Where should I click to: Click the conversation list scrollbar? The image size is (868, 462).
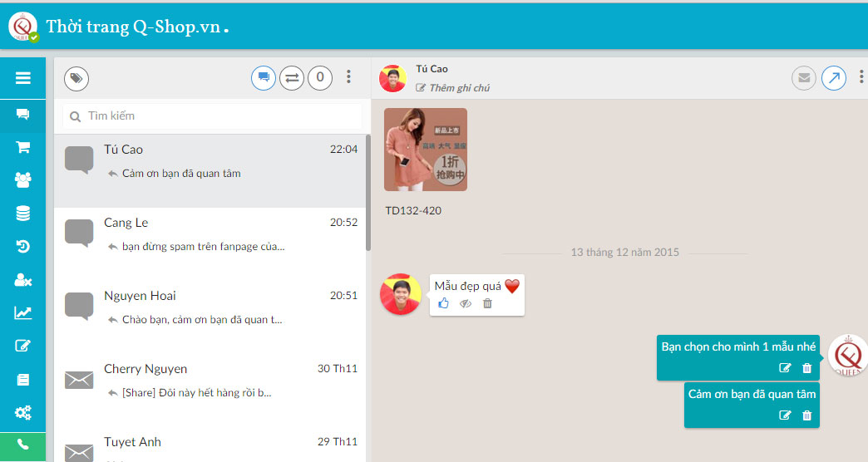[368, 193]
